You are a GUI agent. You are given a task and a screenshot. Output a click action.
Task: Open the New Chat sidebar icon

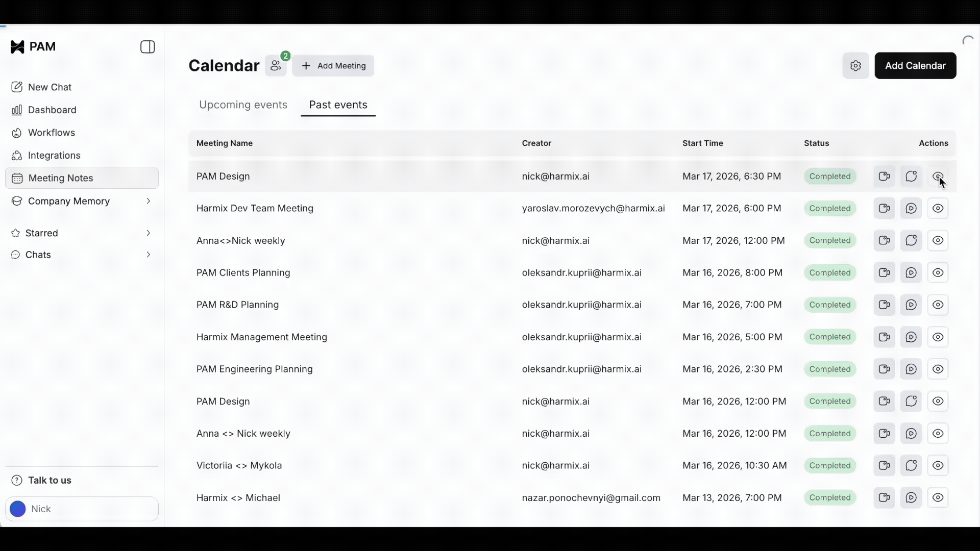[x=48, y=87]
